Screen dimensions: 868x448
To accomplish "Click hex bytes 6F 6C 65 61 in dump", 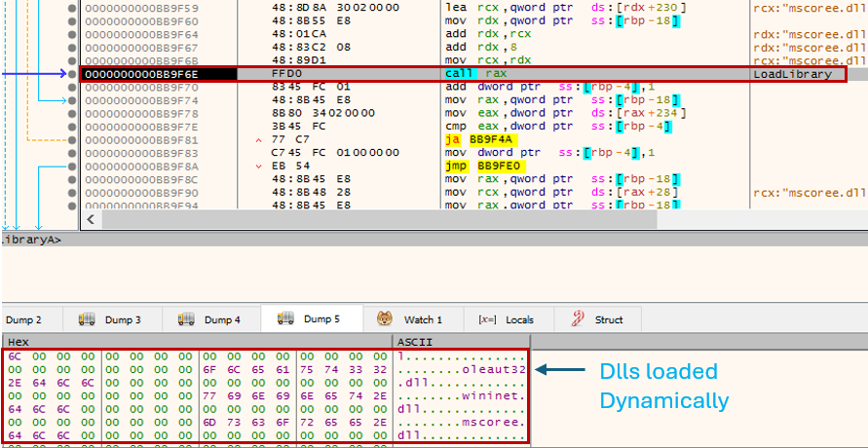I will (246, 370).
